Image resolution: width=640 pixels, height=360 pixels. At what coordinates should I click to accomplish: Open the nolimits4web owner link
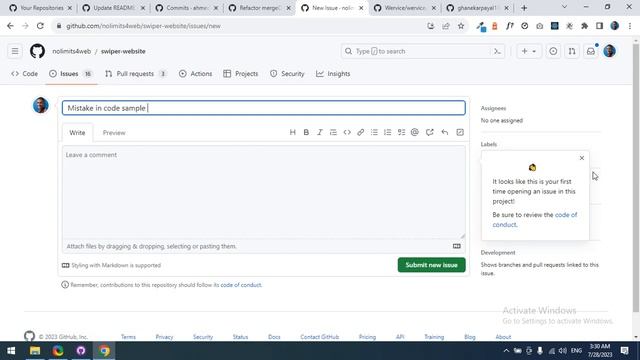71,51
